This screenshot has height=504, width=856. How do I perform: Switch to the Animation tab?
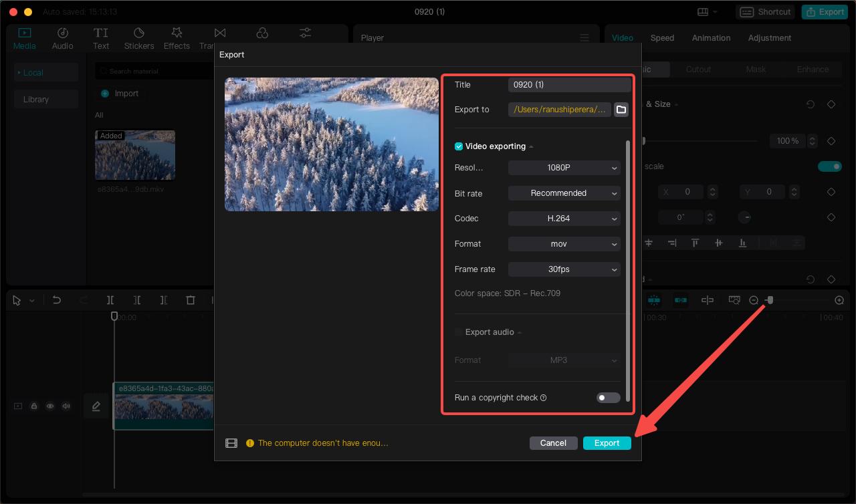[711, 37]
